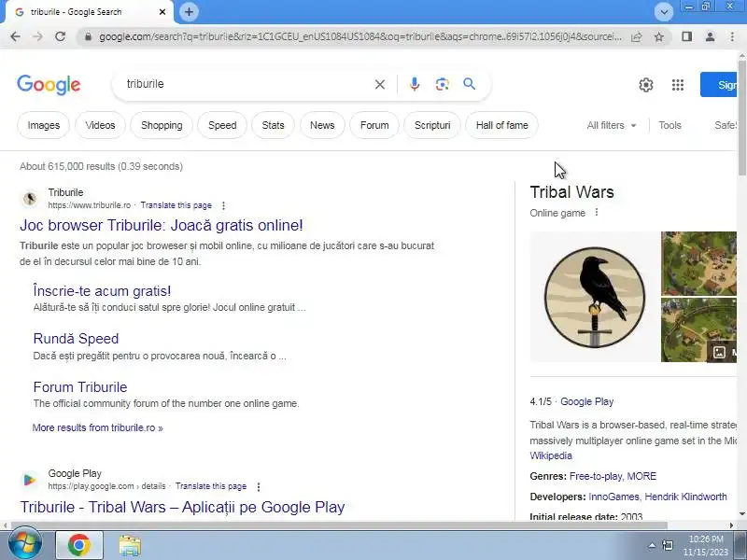Open Rundă Speed sitelink

76,339
